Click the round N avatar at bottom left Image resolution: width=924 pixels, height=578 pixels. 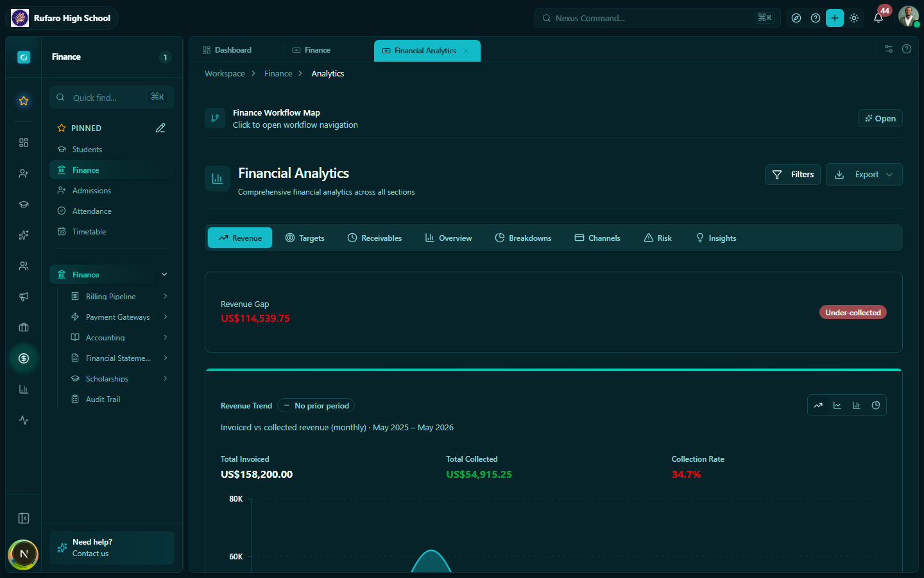24,554
